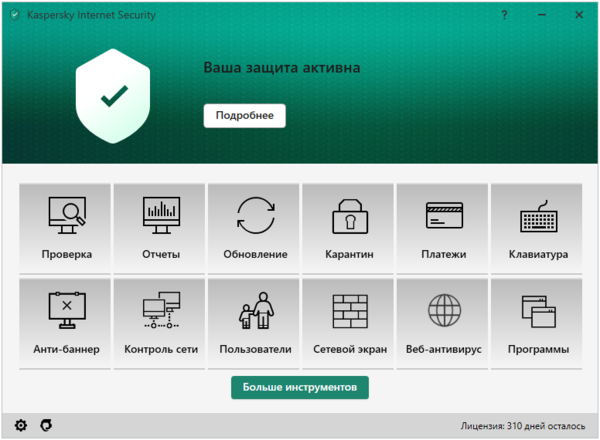
Task: Open help with the question mark
Action: coord(504,15)
